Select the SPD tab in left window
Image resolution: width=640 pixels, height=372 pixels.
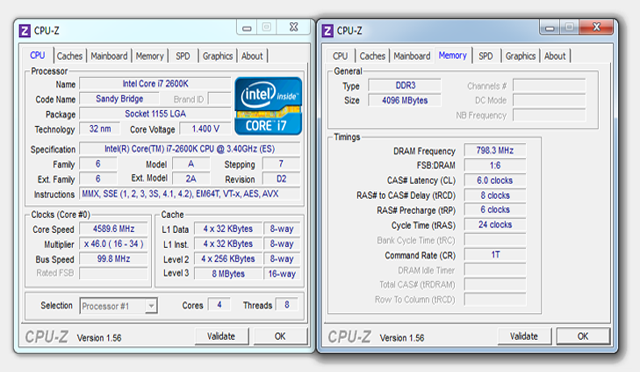[183, 56]
